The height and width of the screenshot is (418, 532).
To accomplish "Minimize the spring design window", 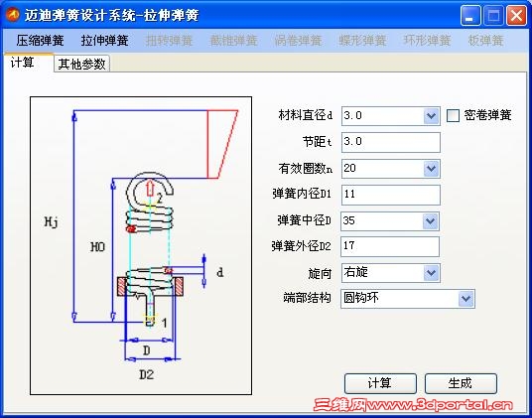I will tap(470, 15).
